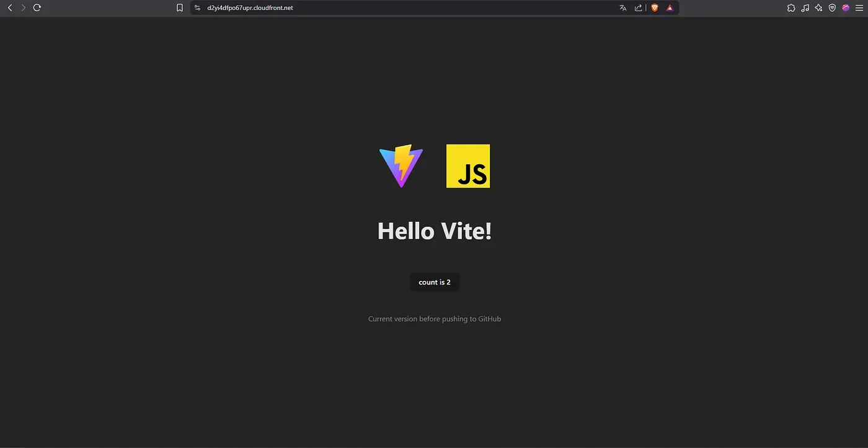The height and width of the screenshot is (448, 868).
Task: Open the Brave hamburger menu
Action: (x=861, y=7)
